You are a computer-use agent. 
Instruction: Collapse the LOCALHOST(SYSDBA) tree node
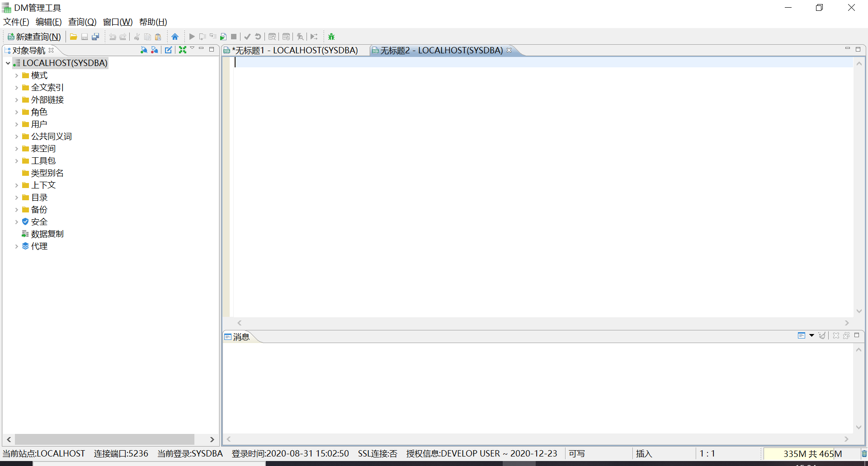tap(8, 63)
